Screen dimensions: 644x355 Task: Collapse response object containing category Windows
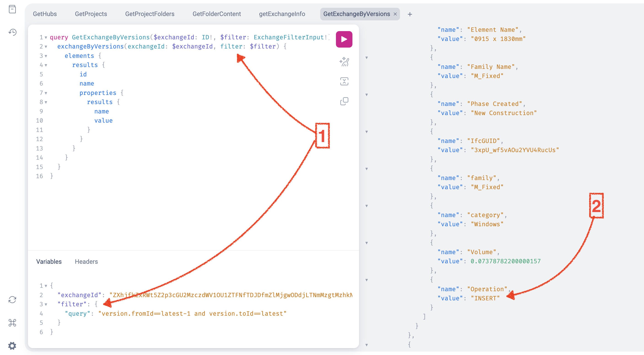click(x=367, y=206)
